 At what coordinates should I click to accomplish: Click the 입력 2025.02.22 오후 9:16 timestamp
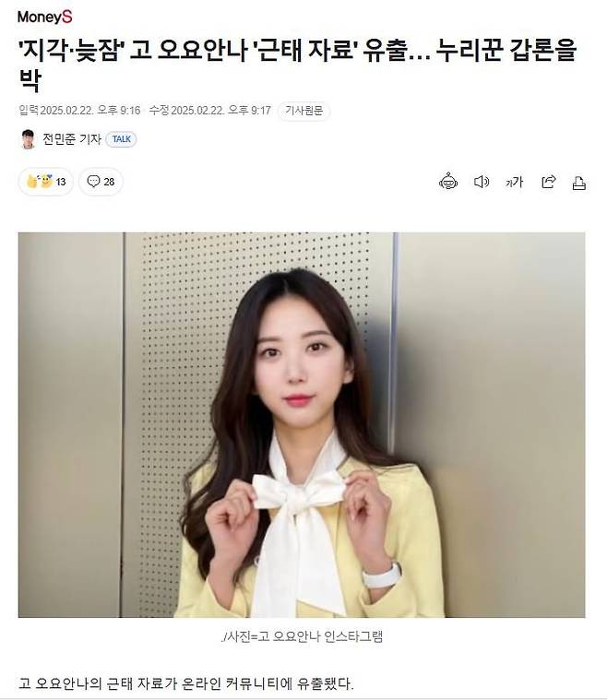point(79,111)
